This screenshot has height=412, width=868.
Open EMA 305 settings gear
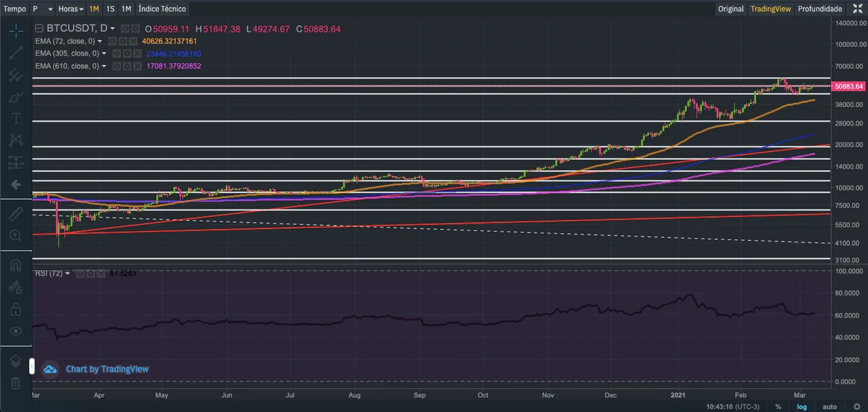click(127, 54)
